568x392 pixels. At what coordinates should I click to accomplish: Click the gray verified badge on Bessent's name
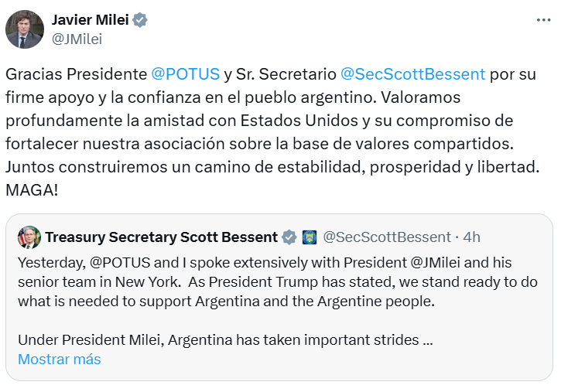(x=289, y=237)
